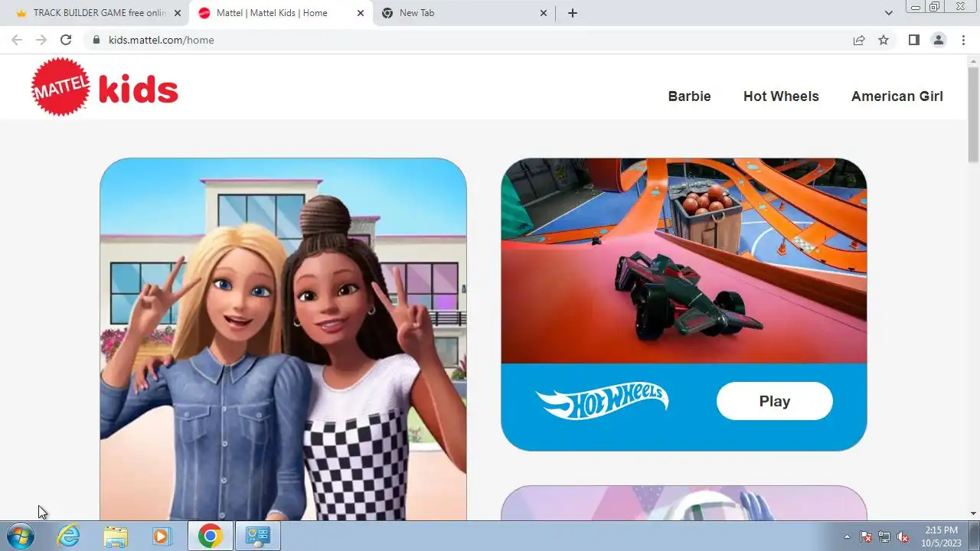Launch Internet Explorer from taskbar

click(x=69, y=536)
